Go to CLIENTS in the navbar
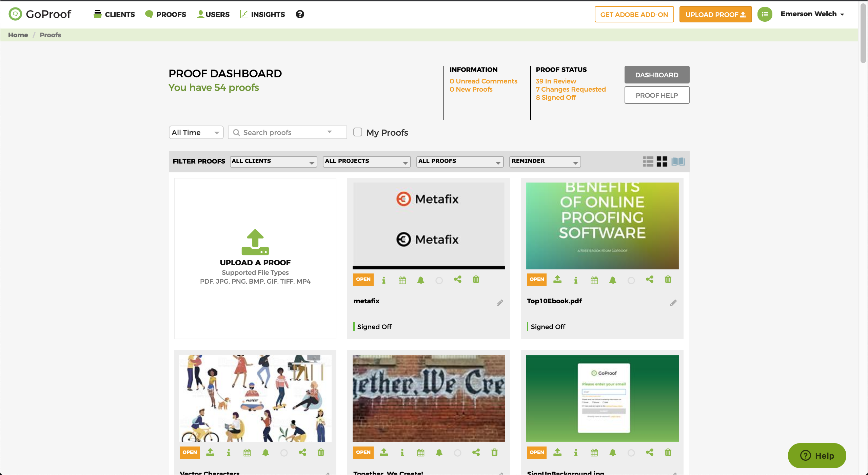Viewport: 868px width, 475px height. [x=114, y=14]
